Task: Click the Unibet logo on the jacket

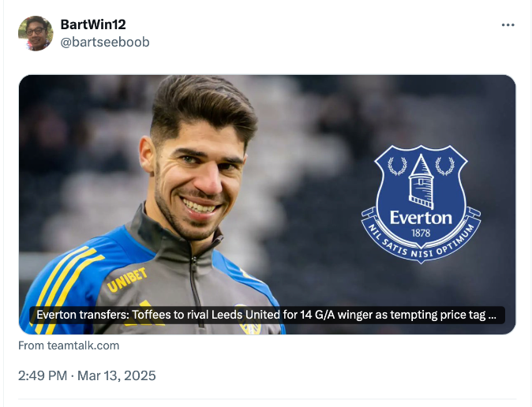Action: (x=127, y=279)
